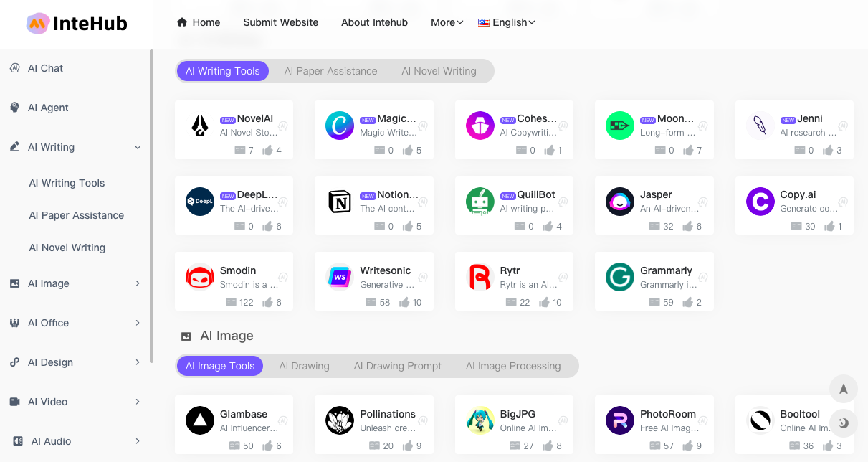Expand the AI Image sidebar section

click(x=138, y=283)
